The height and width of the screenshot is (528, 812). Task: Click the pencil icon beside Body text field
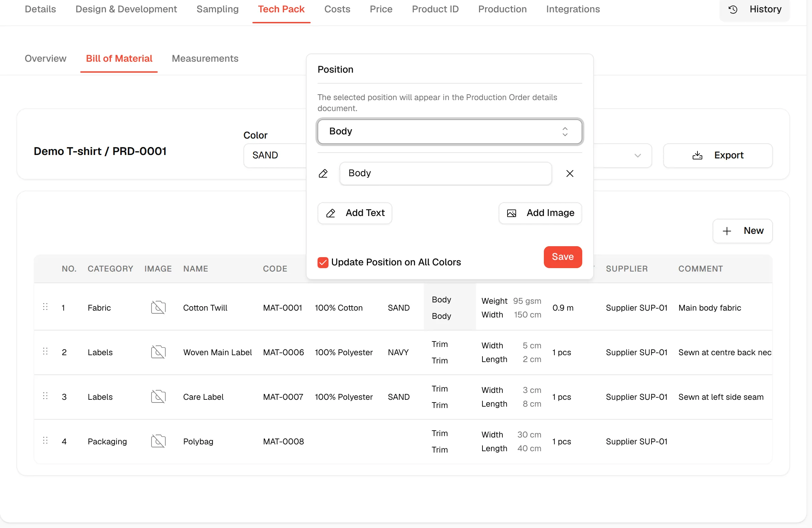tap(323, 173)
